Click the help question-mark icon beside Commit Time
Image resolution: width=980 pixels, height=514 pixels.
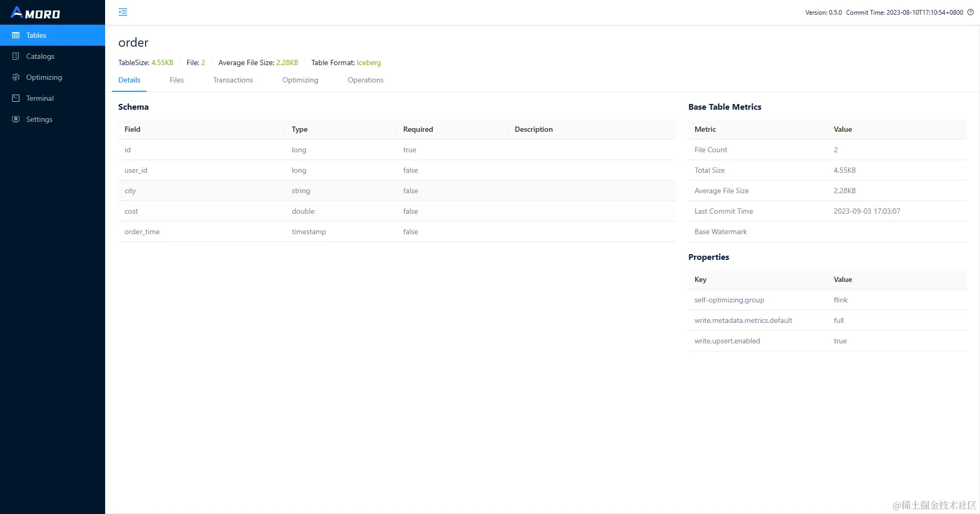(x=971, y=12)
